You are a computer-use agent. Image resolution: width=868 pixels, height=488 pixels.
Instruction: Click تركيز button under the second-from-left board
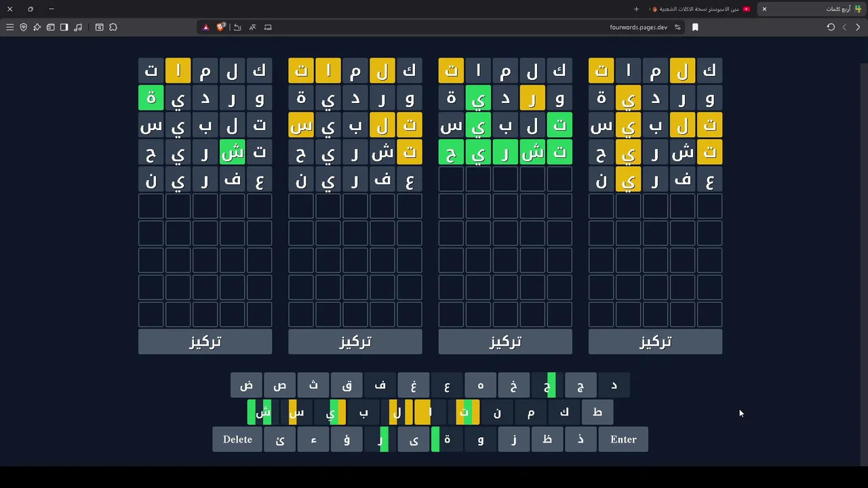[x=355, y=342]
